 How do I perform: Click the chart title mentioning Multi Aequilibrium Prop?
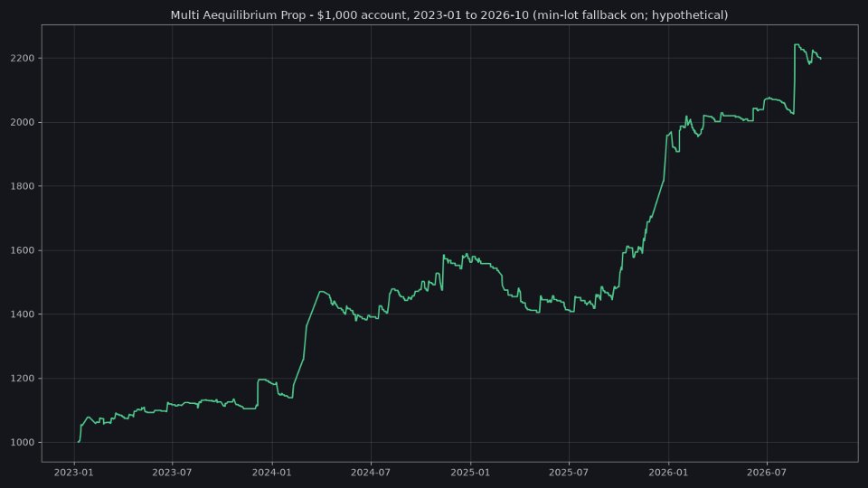[449, 15]
